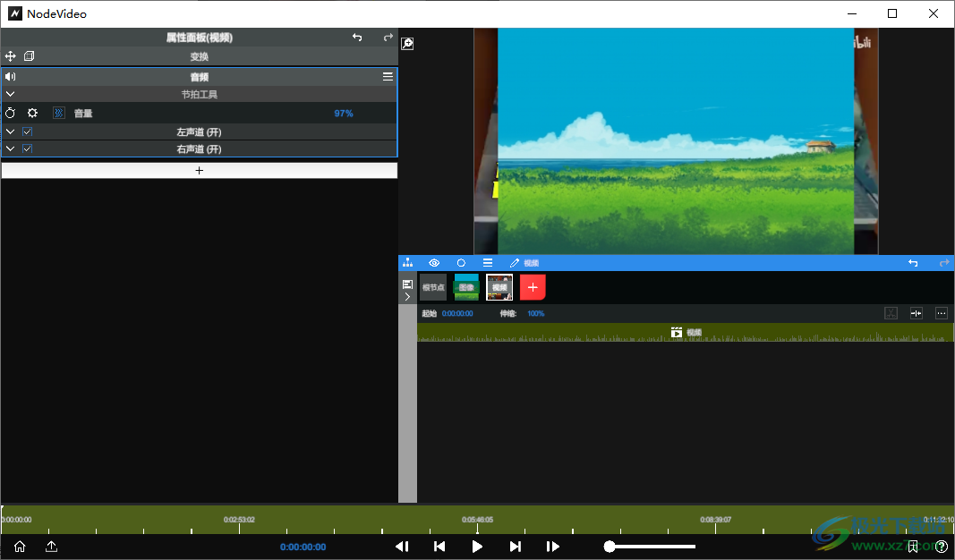
Task: Toggle the 右声道 (开) checkbox
Action: coord(28,148)
